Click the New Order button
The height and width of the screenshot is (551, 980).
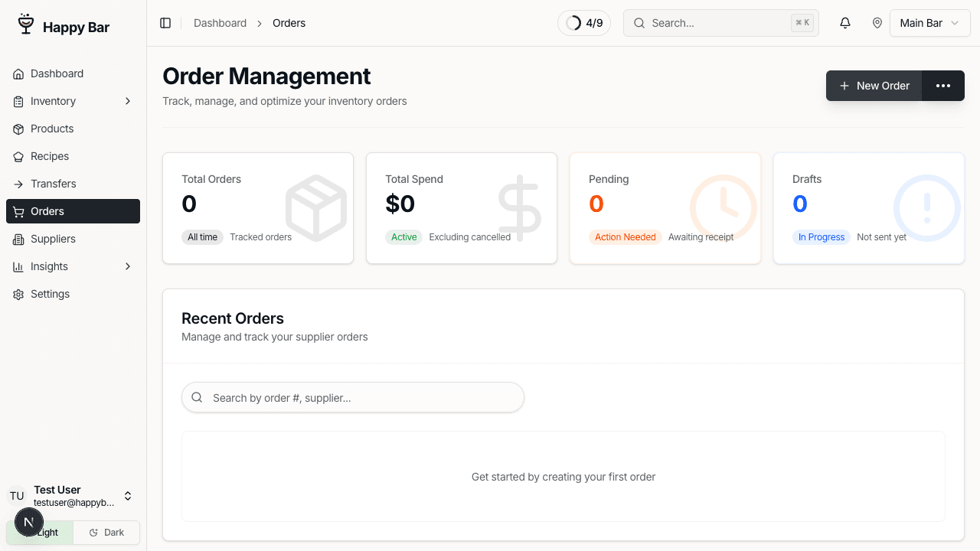coord(874,86)
